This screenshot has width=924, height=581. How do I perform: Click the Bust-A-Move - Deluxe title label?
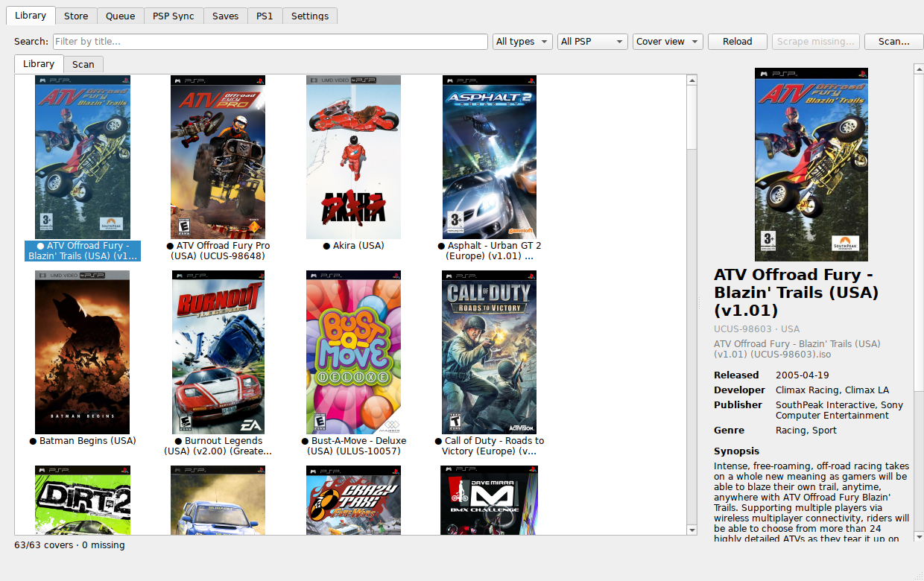[353, 446]
